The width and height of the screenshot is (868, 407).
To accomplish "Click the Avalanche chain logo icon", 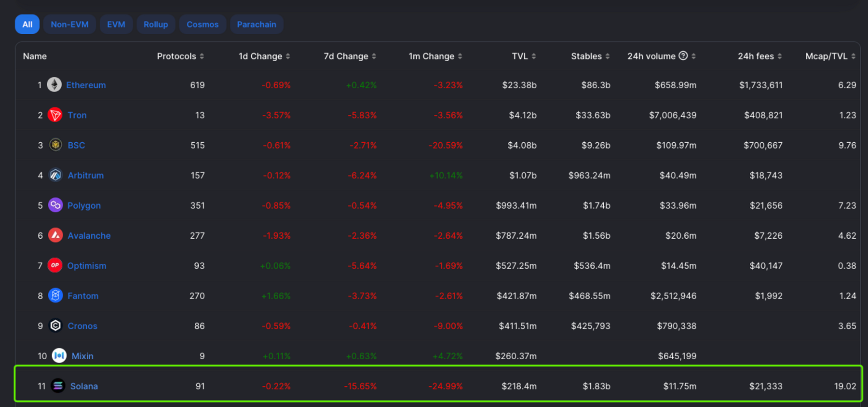I will (55, 235).
